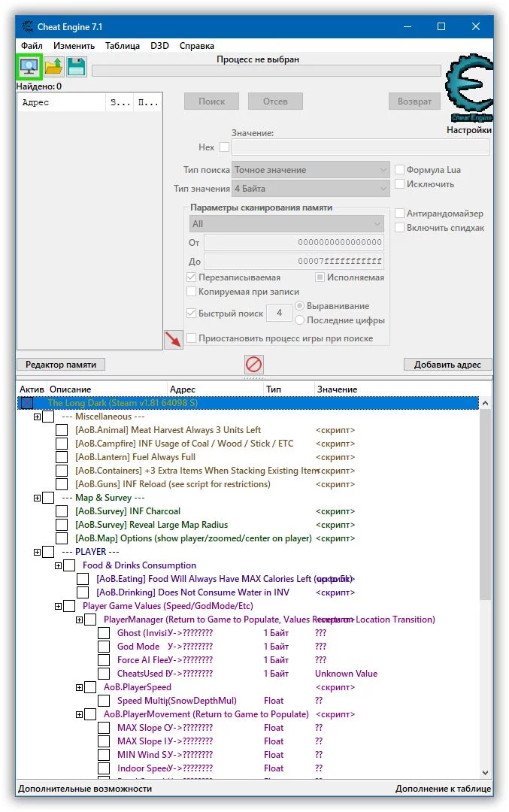Click the Cheat Engine title bar icon

tap(28, 26)
